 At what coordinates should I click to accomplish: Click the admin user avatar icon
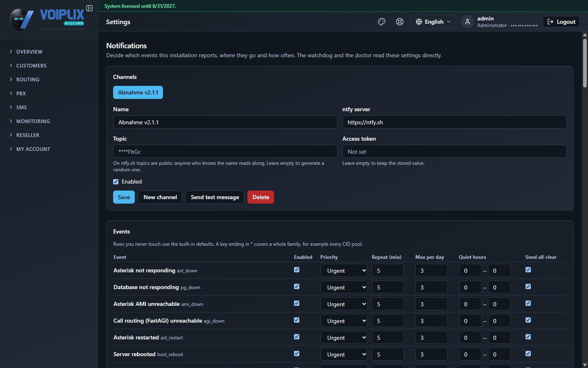[x=467, y=22]
